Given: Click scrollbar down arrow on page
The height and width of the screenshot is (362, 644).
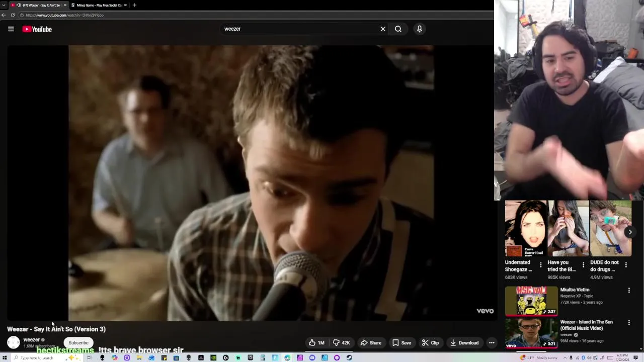Looking at the screenshot, I should 641,349.
